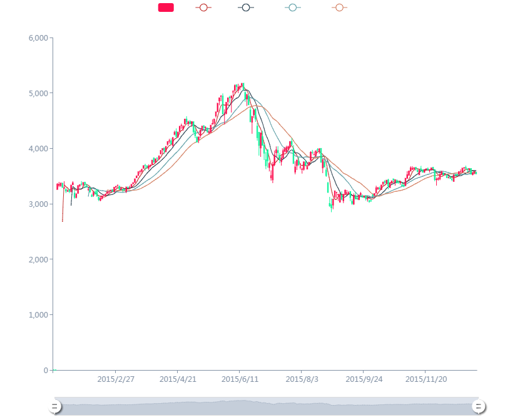Select the 2015/9/24 x-axis date label
530x420 pixels.
364,379
